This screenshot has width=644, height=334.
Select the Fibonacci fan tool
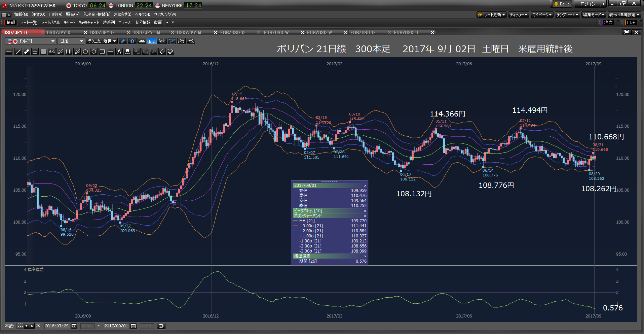tap(60, 52)
